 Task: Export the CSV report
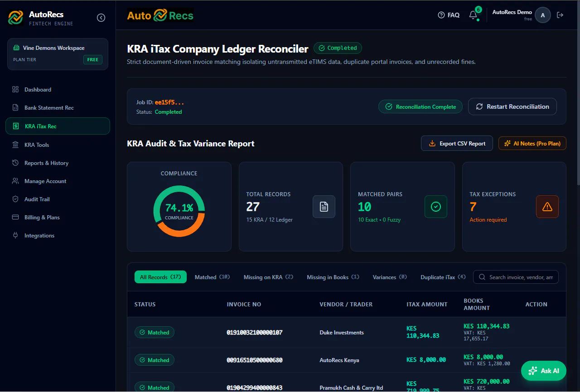pyautogui.click(x=457, y=144)
